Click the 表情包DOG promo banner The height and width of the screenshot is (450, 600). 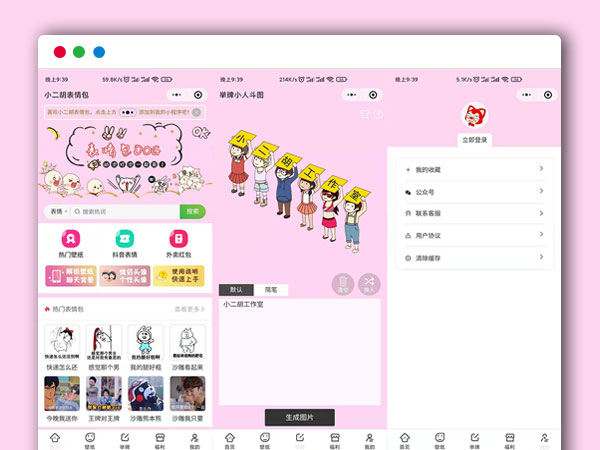[125, 160]
